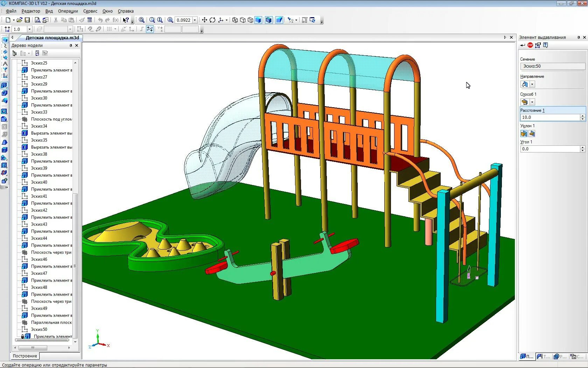Open the Сервис menu
The height and width of the screenshot is (368, 588).
(90, 11)
